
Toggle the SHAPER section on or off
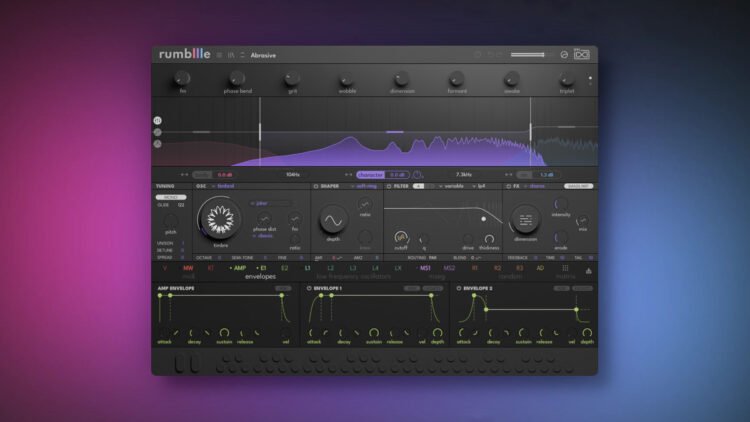pos(316,186)
